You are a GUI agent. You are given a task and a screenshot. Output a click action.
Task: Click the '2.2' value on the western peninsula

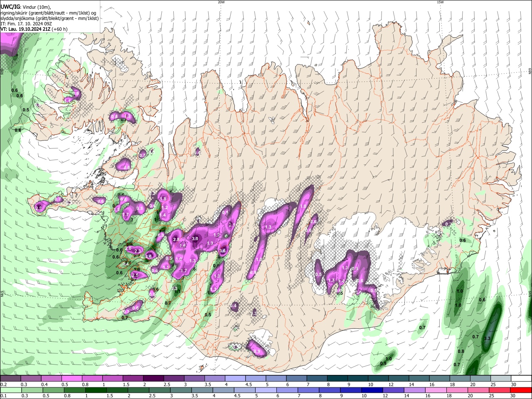coord(39,207)
